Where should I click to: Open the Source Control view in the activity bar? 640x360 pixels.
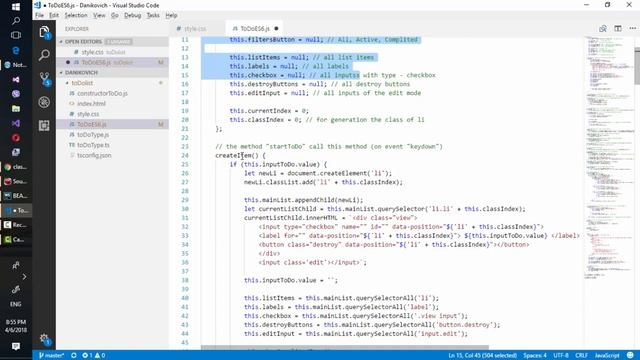pyautogui.click(x=44, y=78)
